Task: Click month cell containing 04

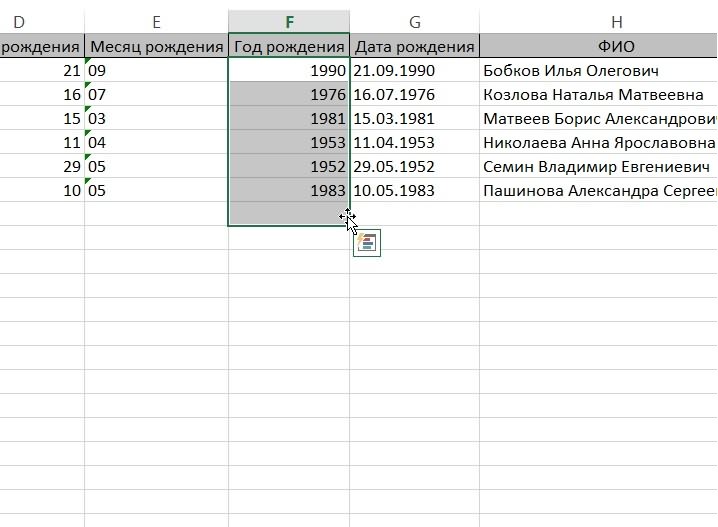Action: click(156, 142)
